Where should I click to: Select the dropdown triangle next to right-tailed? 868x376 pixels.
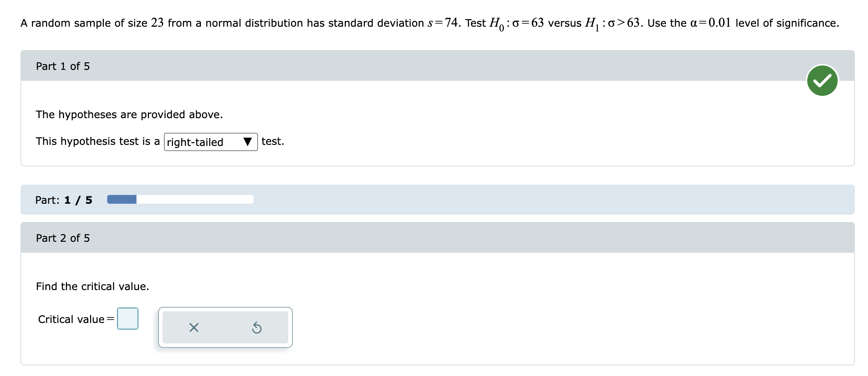tap(248, 142)
